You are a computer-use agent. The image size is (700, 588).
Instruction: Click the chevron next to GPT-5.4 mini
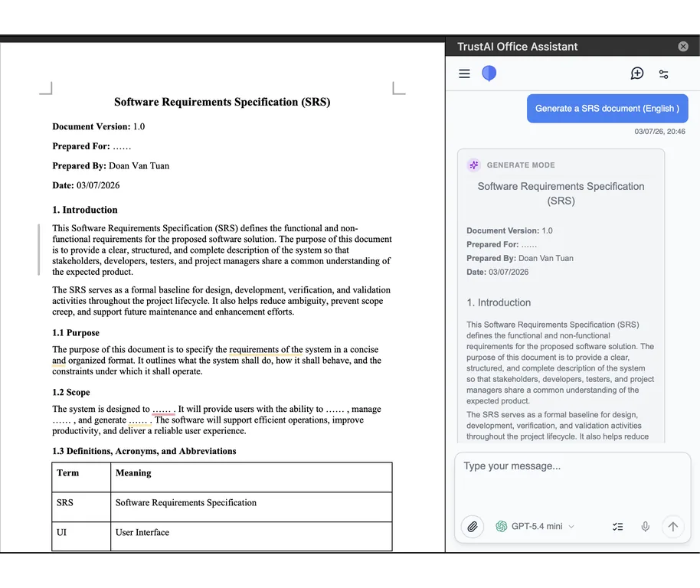[571, 527]
